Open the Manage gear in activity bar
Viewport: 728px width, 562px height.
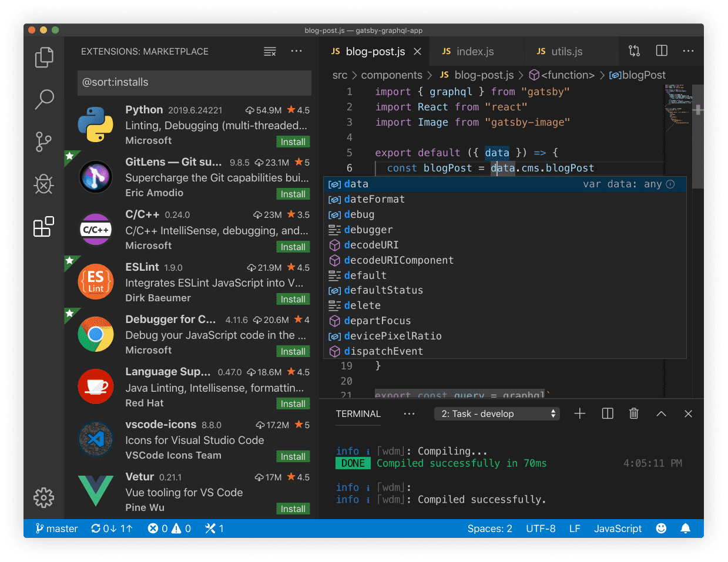click(43, 497)
